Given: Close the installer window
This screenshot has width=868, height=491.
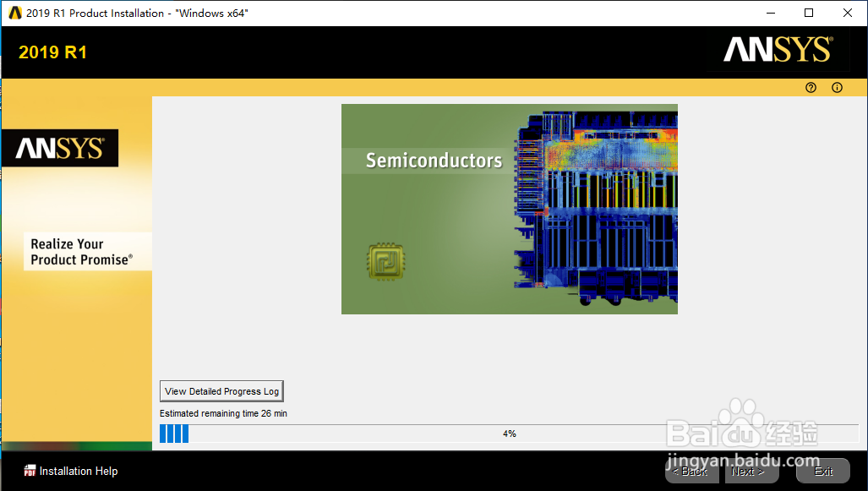Looking at the screenshot, I should pyautogui.click(x=848, y=13).
